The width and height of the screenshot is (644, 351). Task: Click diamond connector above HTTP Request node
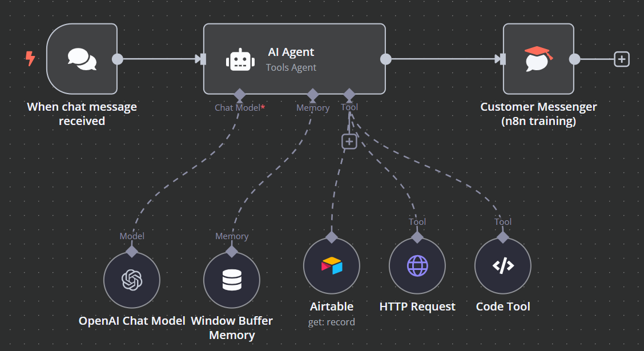click(417, 237)
